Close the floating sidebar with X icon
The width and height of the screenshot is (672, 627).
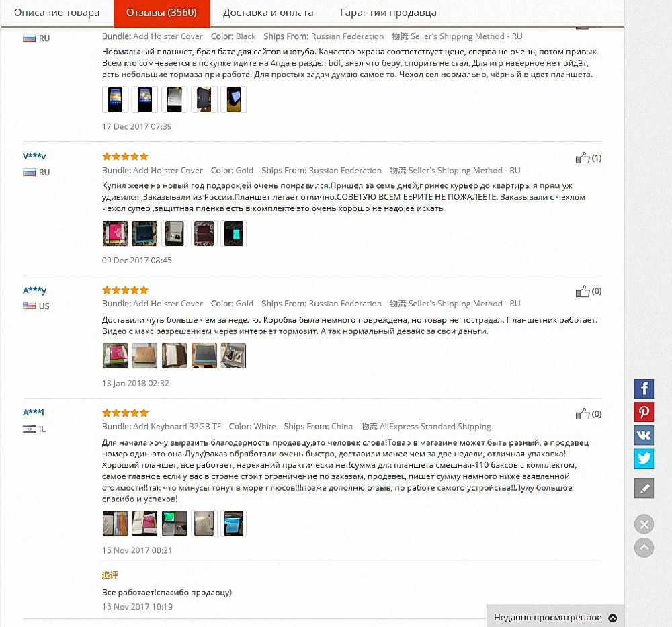[x=644, y=524]
